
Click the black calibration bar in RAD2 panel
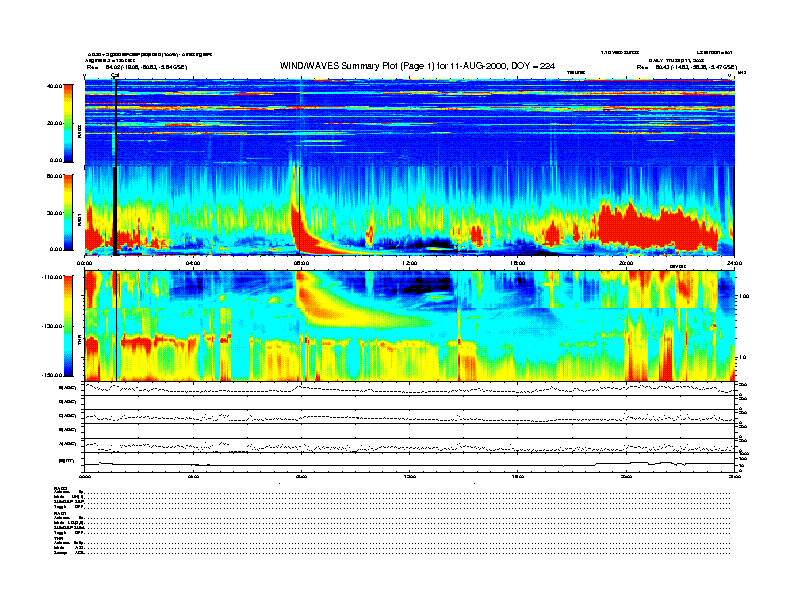[x=116, y=122]
